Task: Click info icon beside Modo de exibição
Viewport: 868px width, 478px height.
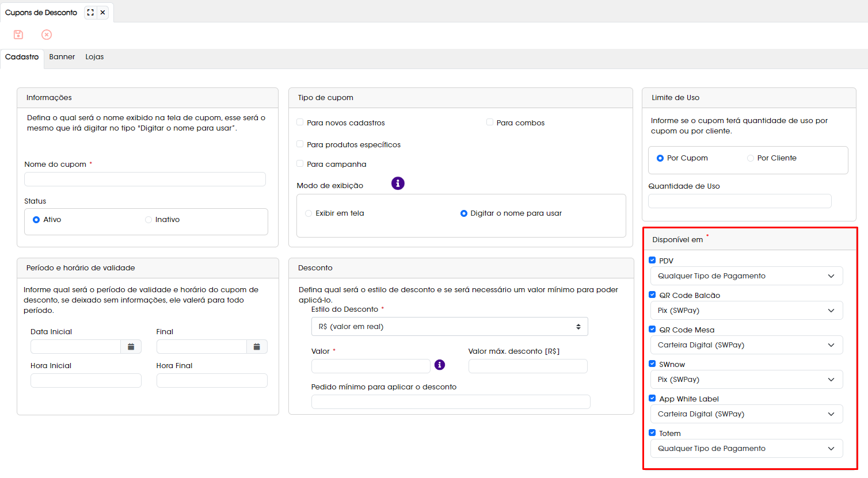Action: coord(398,183)
